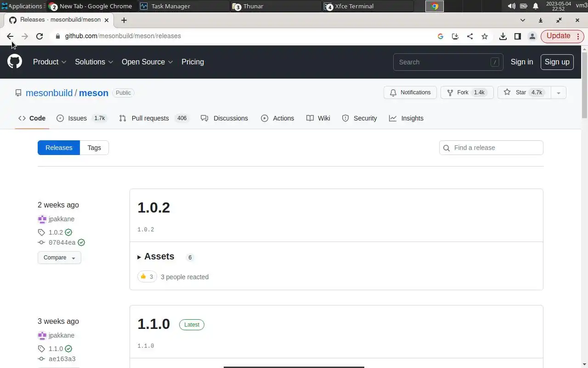Viewport: 588px width, 368px height.
Task: Open release 1.0.2 title link
Action: pyautogui.click(x=154, y=207)
